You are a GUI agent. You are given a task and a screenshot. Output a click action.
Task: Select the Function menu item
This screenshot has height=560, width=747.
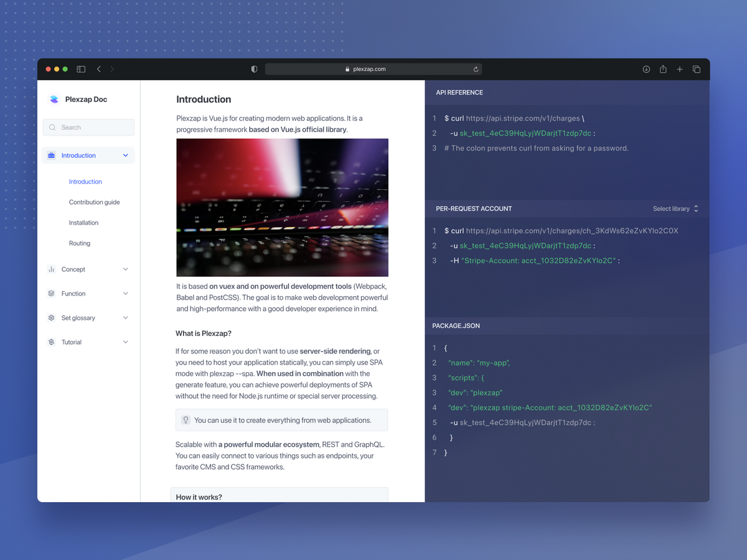pos(88,294)
